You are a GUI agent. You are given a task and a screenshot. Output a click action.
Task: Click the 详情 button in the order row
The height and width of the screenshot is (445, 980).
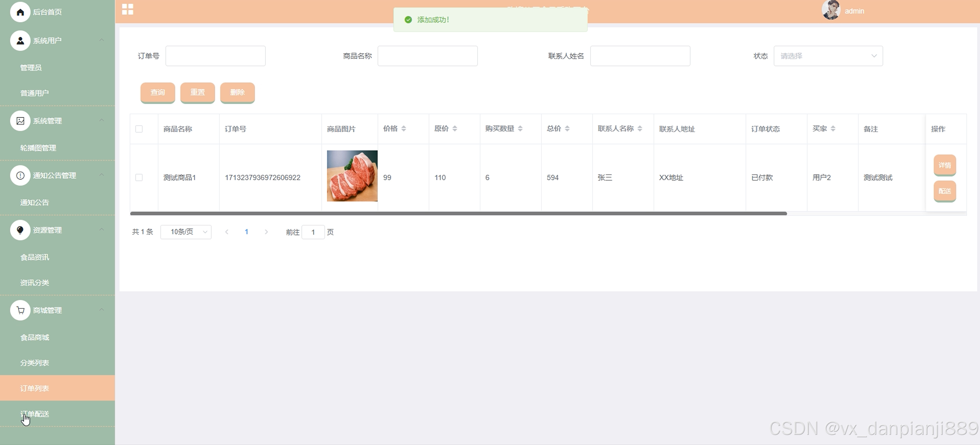coord(945,165)
